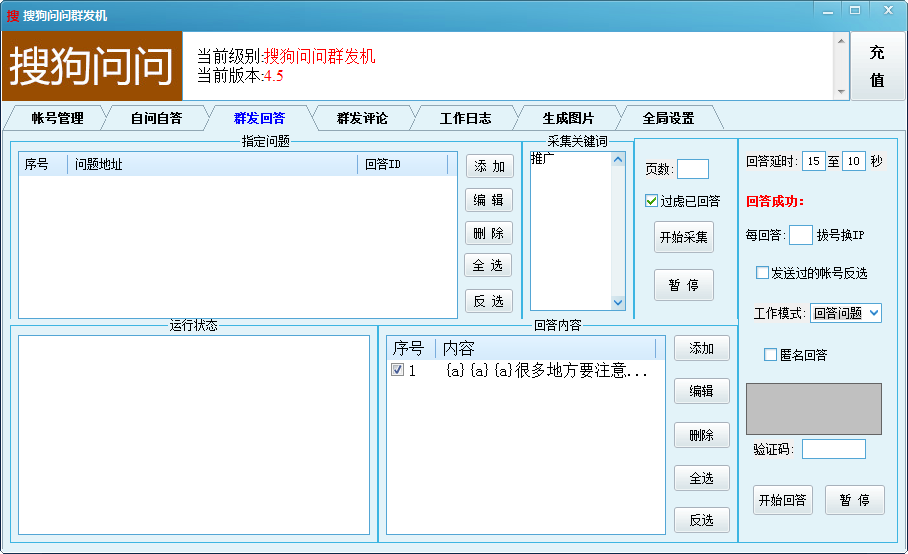
Task: Start answering with 开始回答 button
Action: 783,500
